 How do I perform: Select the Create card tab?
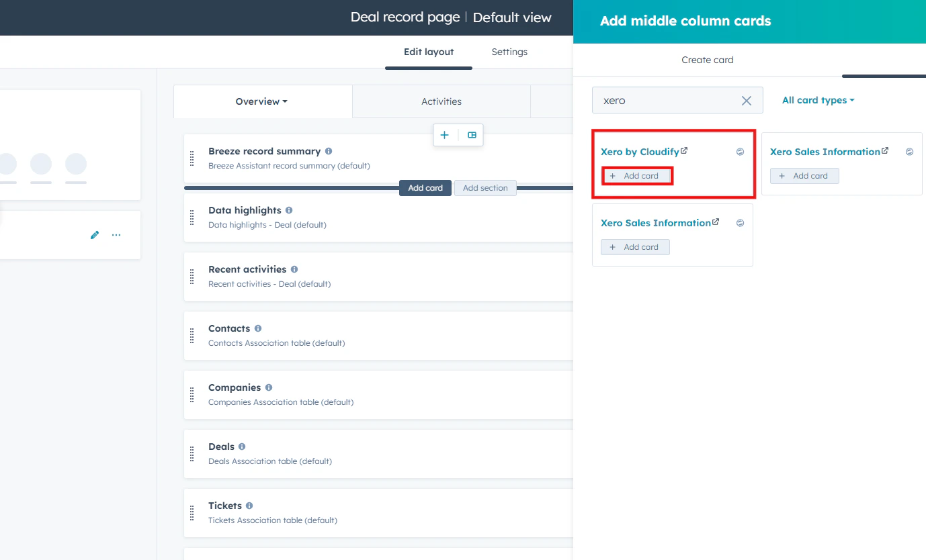pos(708,60)
